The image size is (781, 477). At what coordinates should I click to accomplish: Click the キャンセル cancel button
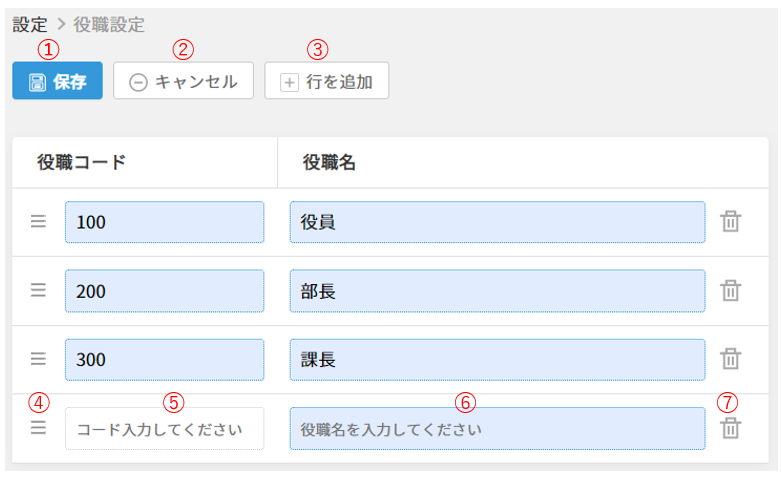[183, 81]
